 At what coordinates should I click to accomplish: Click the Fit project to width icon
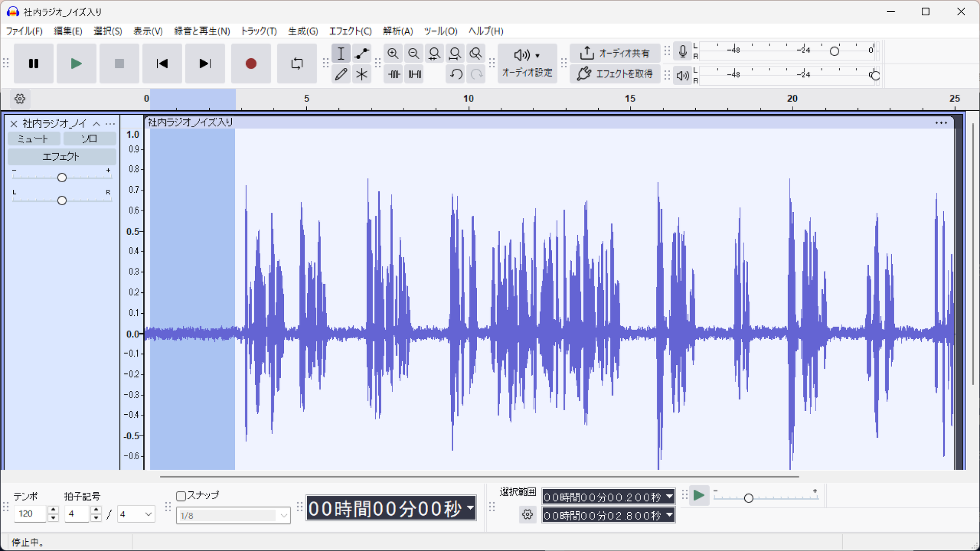click(x=455, y=53)
